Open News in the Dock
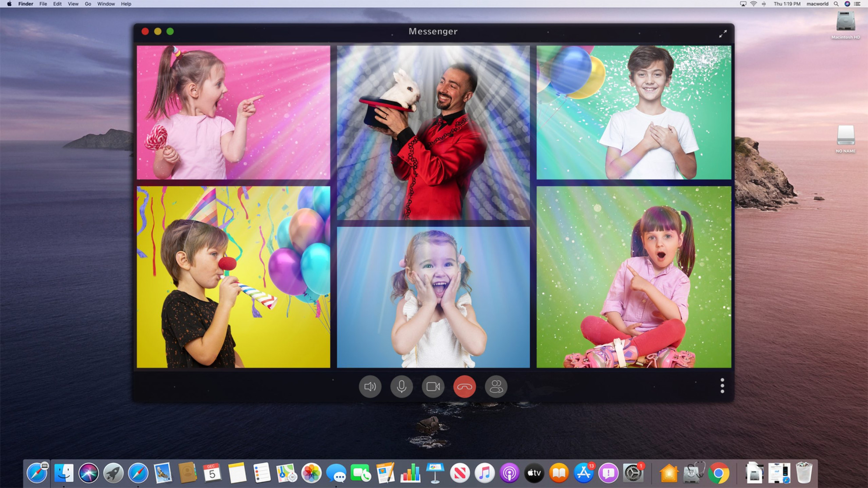Image resolution: width=868 pixels, height=488 pixels. pos(460,473)
